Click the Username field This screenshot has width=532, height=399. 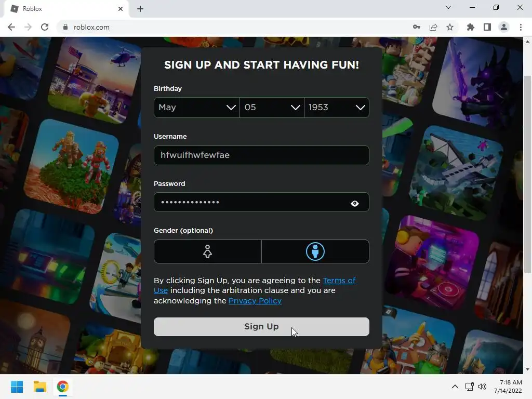(x=261, y=155)
